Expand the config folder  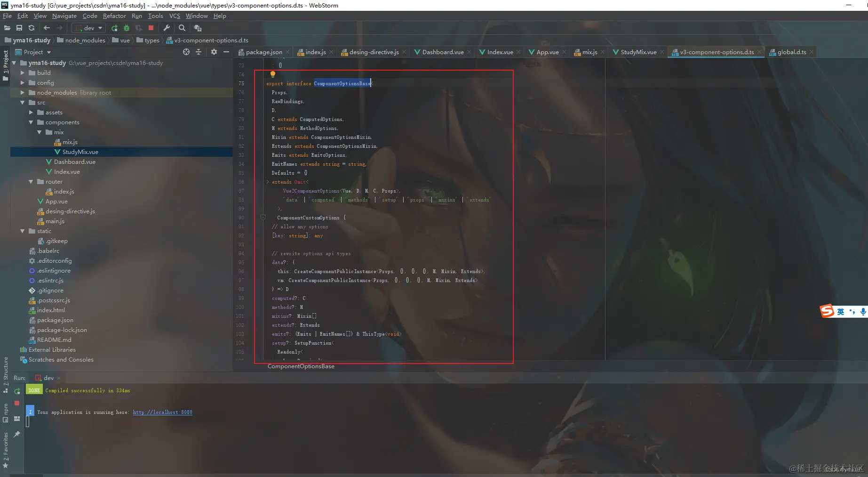point(22,83)
